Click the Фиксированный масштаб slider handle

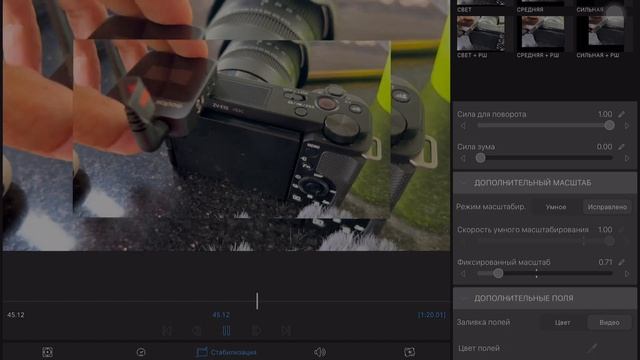click(x=498, y=273)
